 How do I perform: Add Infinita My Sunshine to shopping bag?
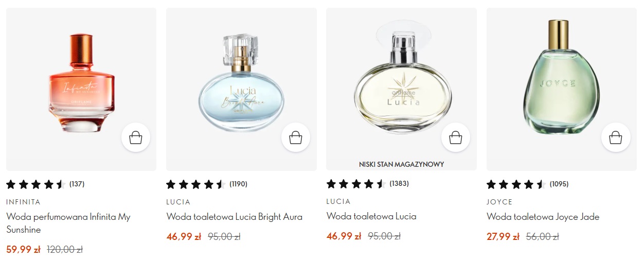click(x=136, y=137)
